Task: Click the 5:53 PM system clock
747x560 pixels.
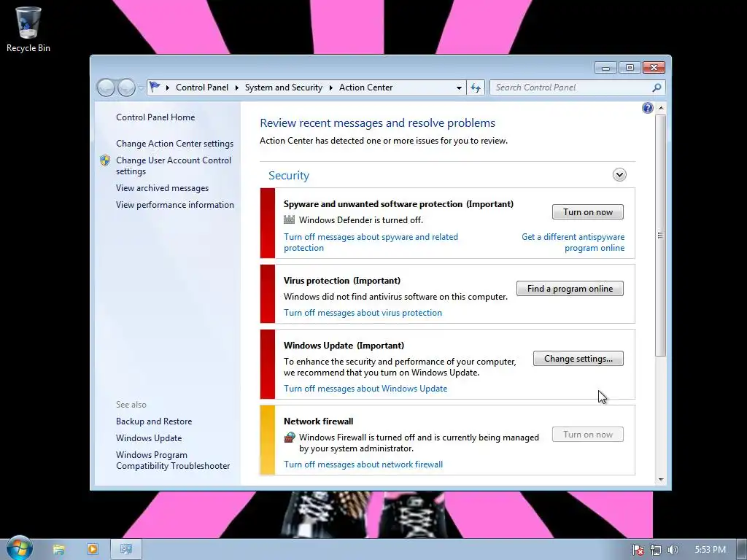Action: 710,550
